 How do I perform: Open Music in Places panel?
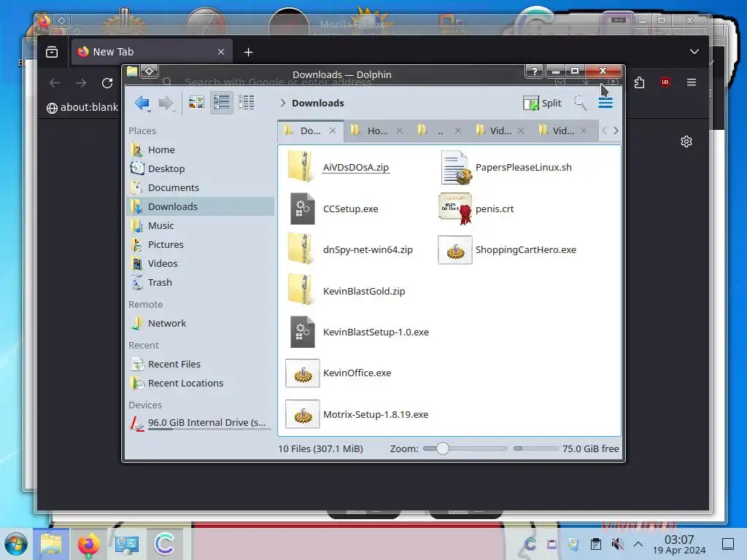tap(200, 226)
